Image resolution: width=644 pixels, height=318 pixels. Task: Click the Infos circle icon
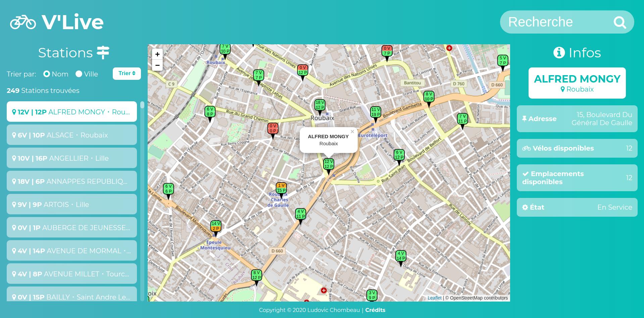[x=559, y=53]
